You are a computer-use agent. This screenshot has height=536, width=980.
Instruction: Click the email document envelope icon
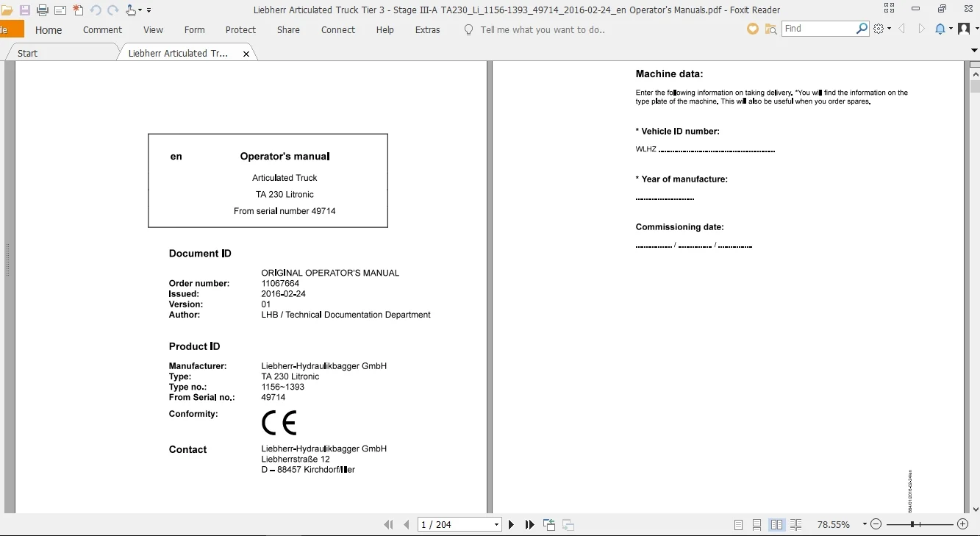pyautogui.click(x=60, y=10)
